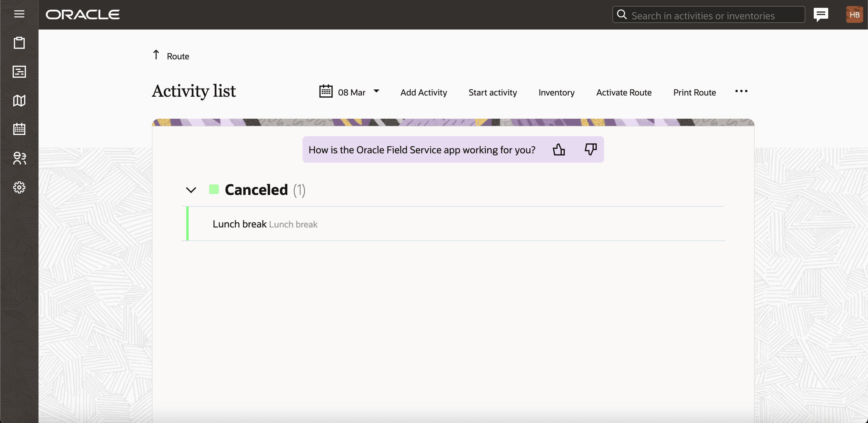Click the green status square beside Canceled

point(215,189)
